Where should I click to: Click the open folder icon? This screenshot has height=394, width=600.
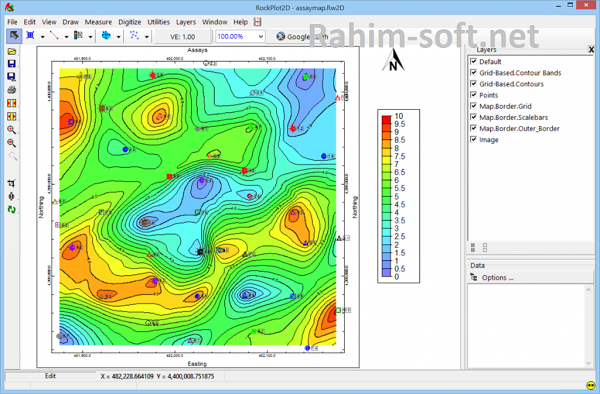(x=11, y=51)
